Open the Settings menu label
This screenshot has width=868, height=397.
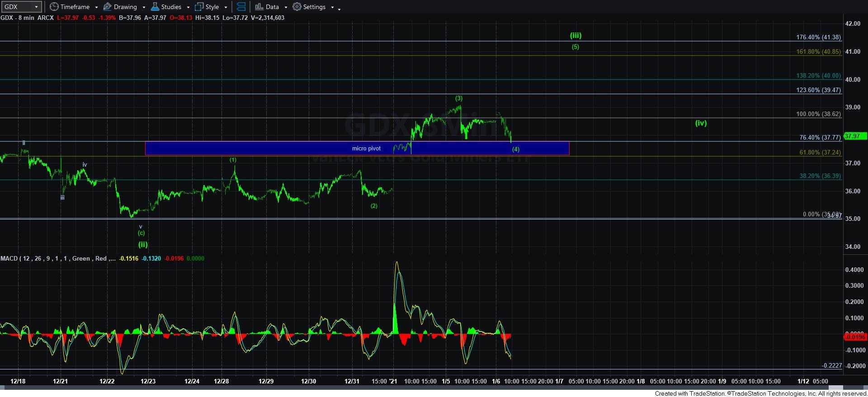(314, 7)
